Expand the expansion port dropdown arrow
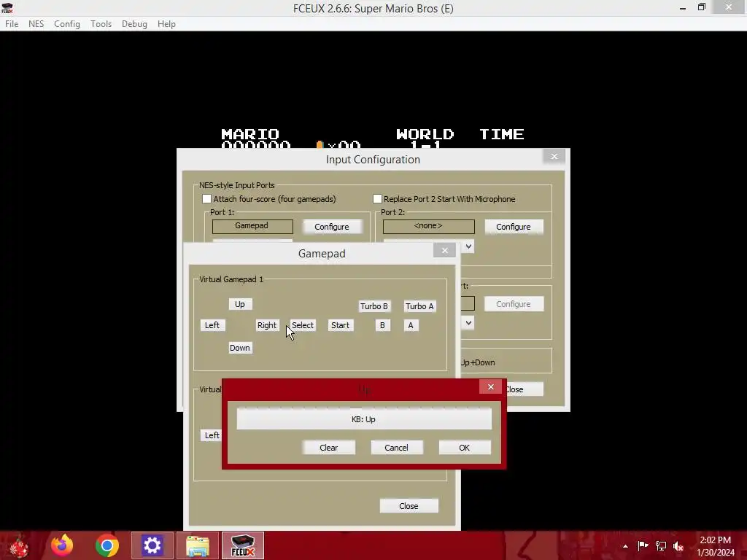 click(469, 323)
